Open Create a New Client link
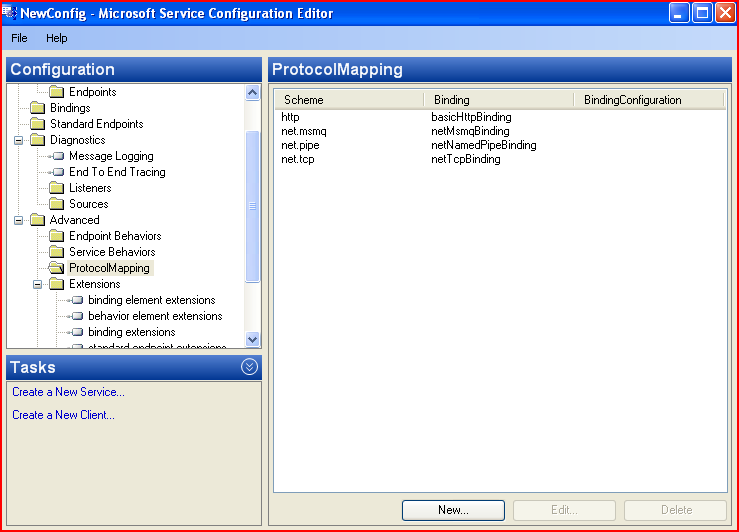This screenshot has width=739, height=532. (x=63, y=415)
